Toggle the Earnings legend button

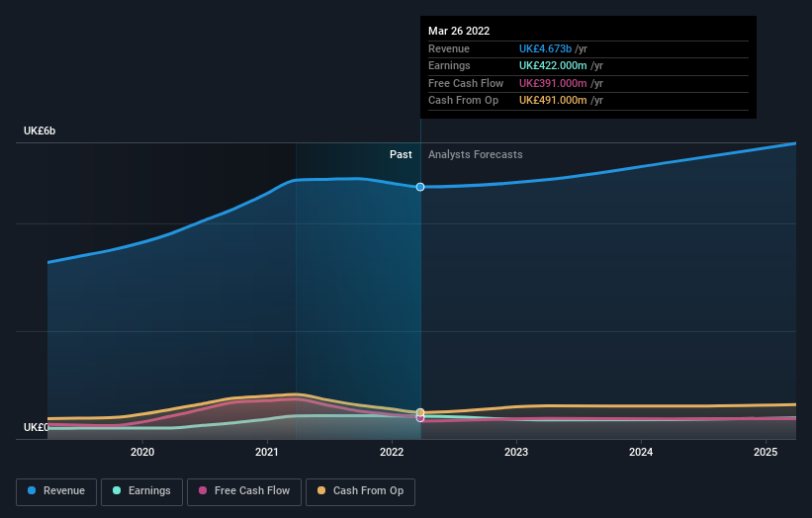[141, 491]
